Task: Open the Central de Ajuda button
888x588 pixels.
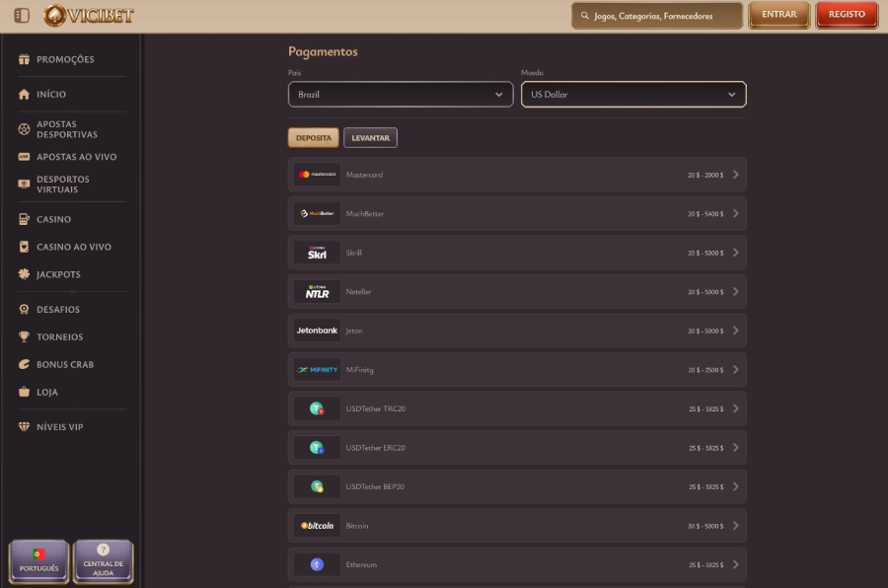Action: coord(103,561)
